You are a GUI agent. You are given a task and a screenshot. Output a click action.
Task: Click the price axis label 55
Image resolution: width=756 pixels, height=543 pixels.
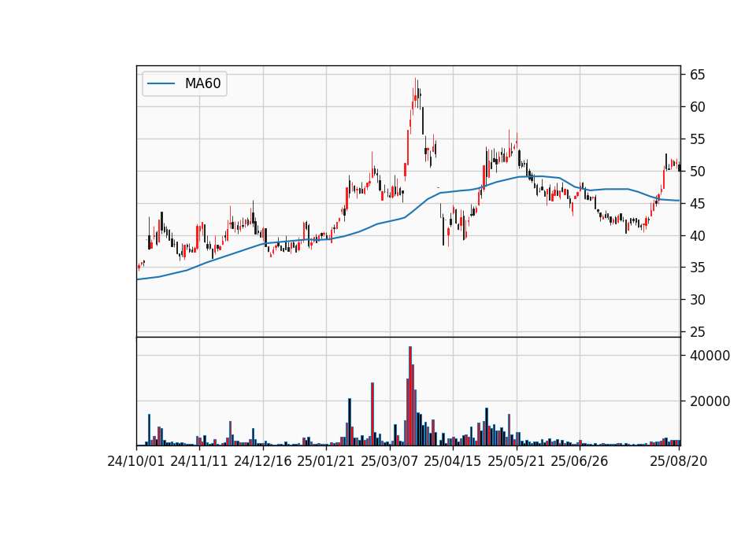tap(698, 139)
